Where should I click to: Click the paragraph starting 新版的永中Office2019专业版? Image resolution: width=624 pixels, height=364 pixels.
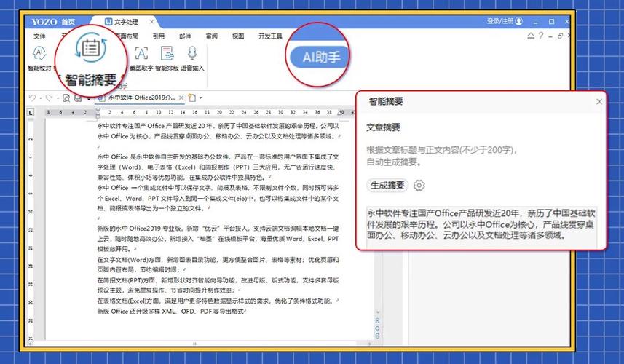218,239
